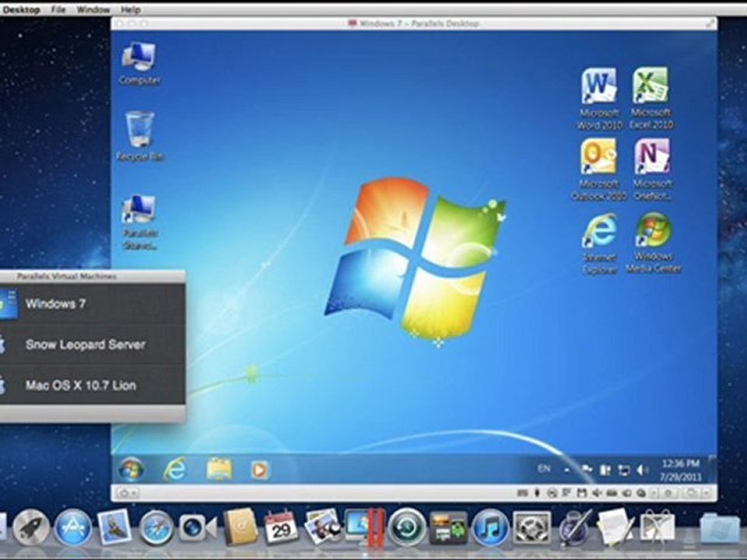Launch iTunes from the Dock
This screenshot has height=560, width=747.
click(490, 527)
